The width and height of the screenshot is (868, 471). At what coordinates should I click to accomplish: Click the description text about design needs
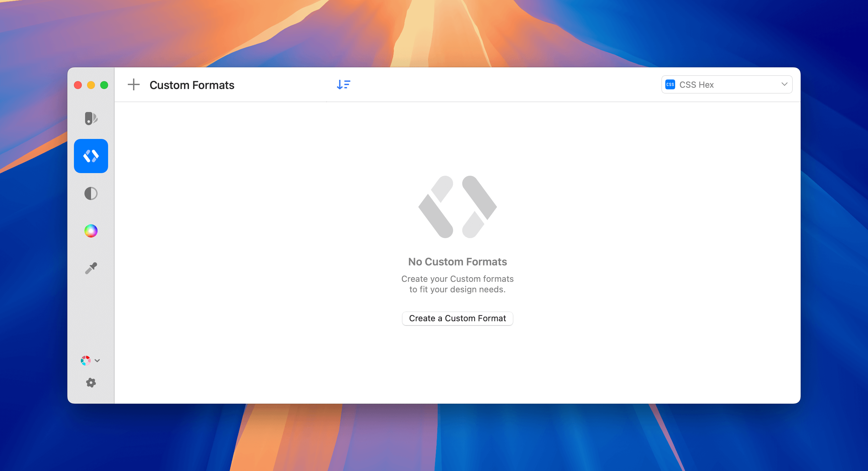coord(457,284)
